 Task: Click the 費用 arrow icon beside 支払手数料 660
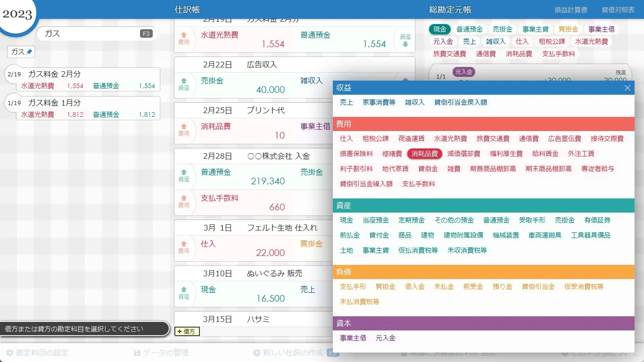184,198
